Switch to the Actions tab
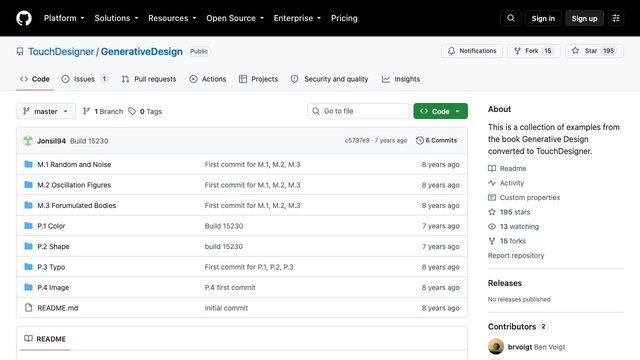The height and width of the screenshot is (360, 640). pyautogui.click(x=208, y=79)
